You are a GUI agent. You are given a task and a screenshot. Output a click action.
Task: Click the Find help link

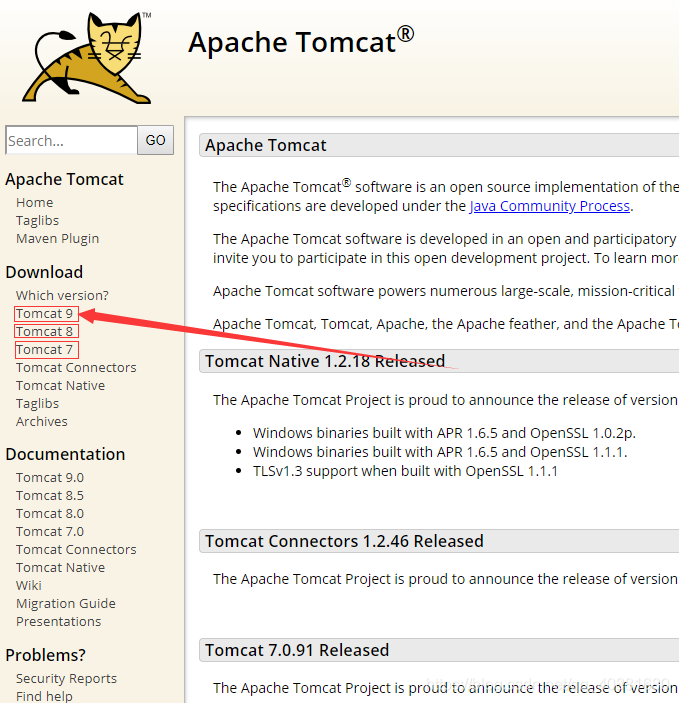click(x=44, y=695)
